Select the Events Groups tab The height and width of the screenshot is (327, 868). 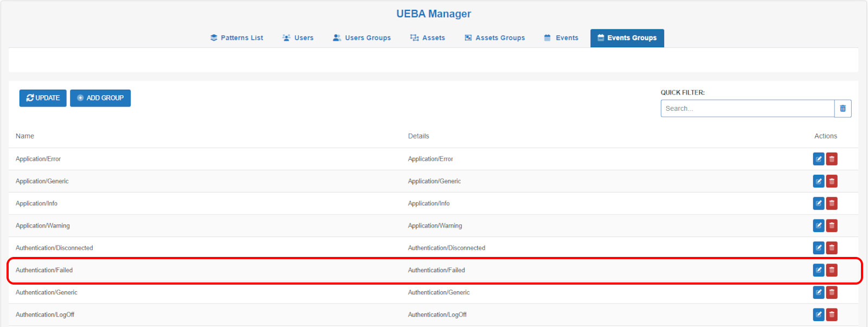[627, 38]
